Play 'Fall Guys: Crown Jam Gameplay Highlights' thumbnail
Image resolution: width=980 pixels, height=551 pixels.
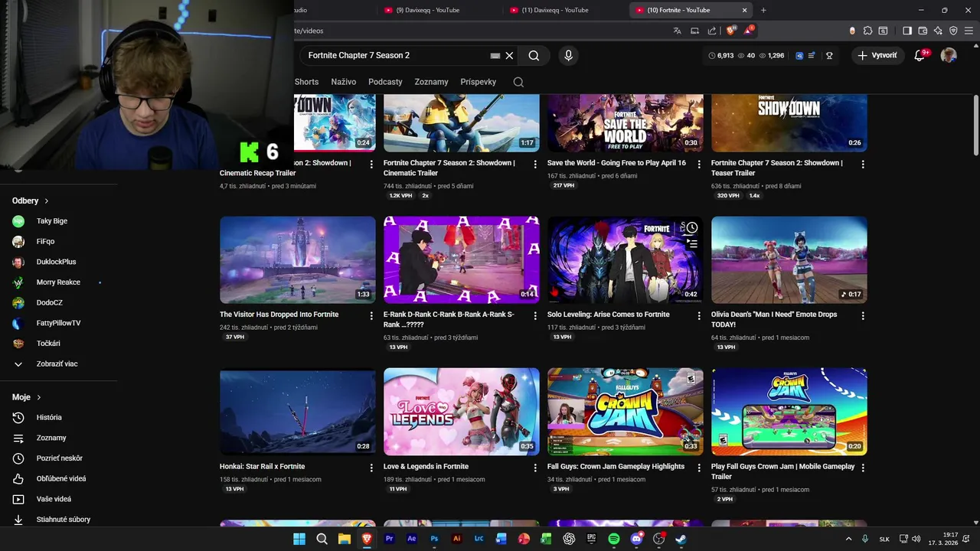[x=626, y=412]
